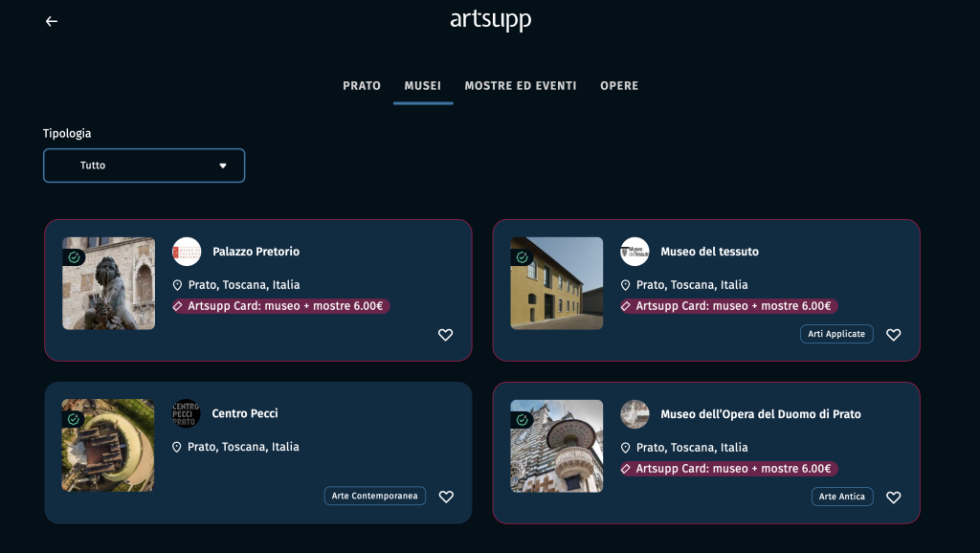
Task: Switch to the PRATO tab
Action: pyautogui.click(x=361, y=85)
